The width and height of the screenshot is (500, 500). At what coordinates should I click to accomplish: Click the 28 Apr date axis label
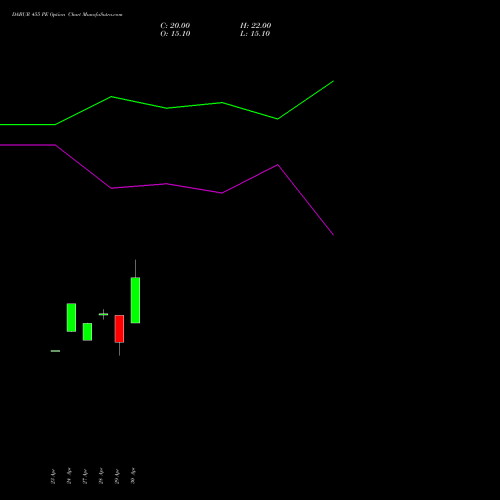[101, 476]
